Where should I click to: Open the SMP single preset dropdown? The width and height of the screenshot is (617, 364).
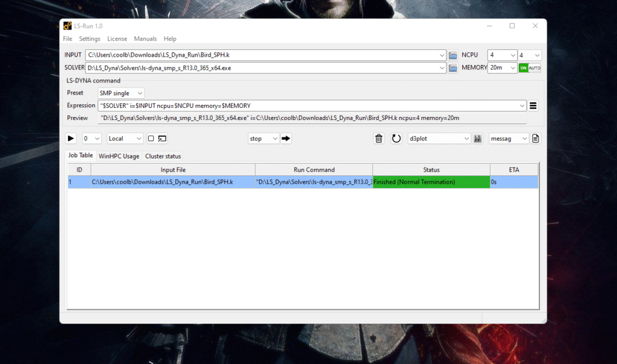121,93
